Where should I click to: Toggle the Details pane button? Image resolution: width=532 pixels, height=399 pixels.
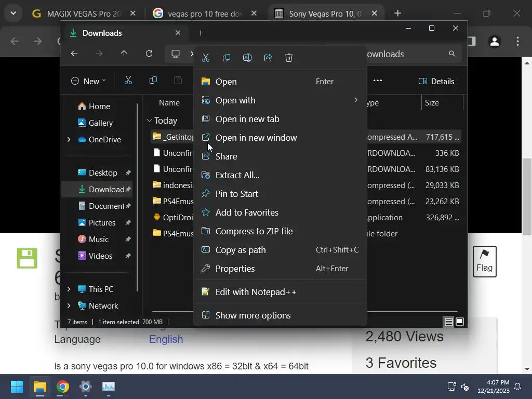tap(436, 81)
